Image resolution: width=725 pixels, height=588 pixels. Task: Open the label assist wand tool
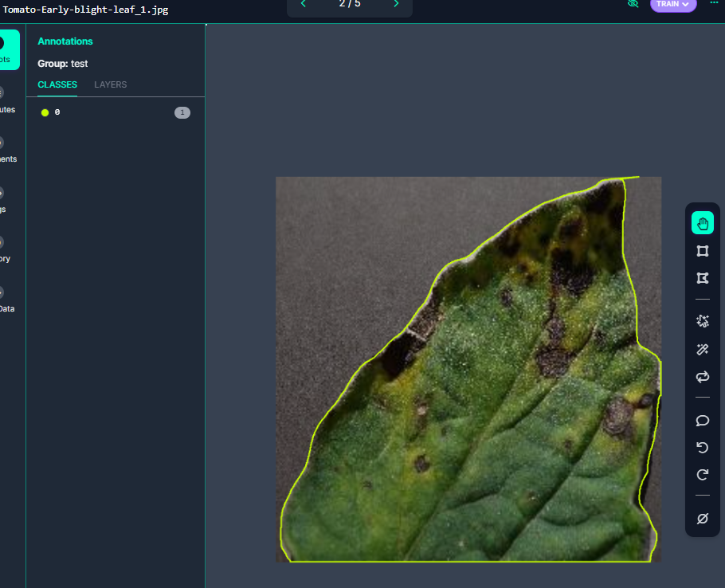702,349
